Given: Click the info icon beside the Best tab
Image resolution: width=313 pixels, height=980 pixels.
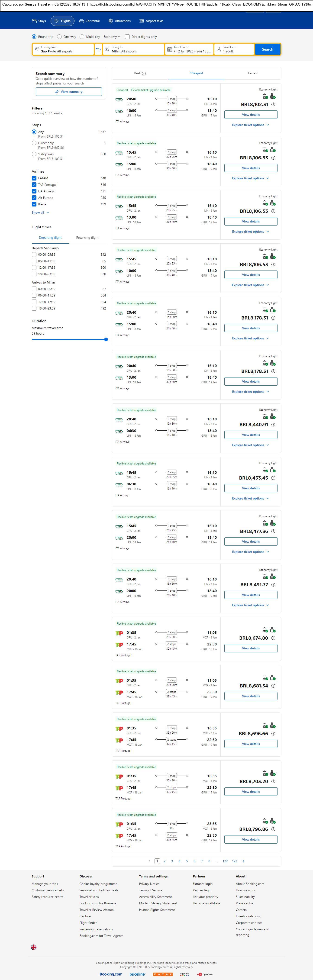Looking at the screenshot, I should click(144, 73).
